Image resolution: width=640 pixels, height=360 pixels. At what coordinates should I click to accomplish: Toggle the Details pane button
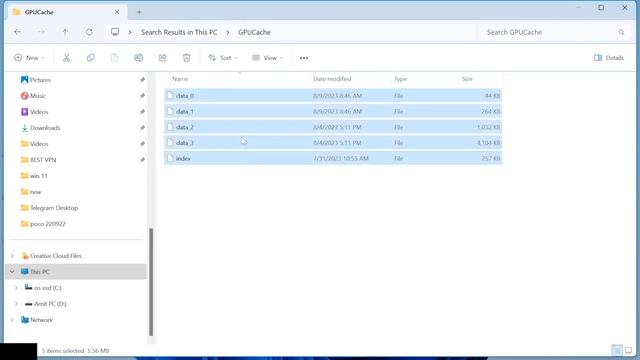pos(609,58)
